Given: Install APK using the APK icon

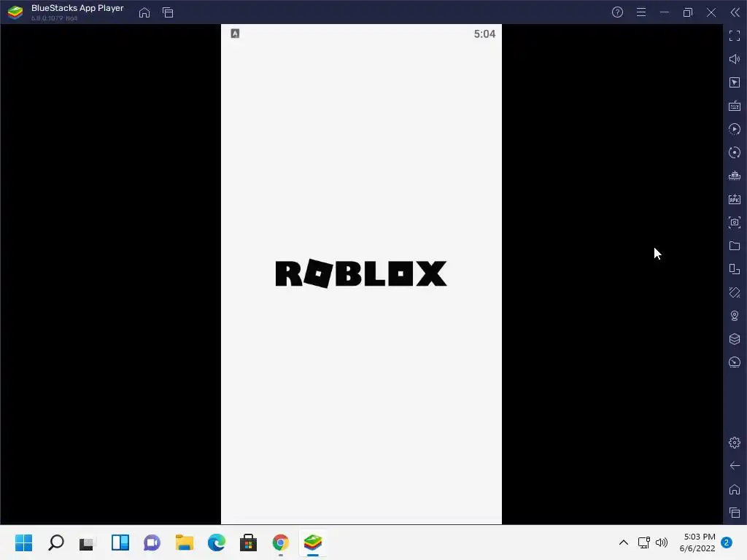Looking at the screenshot, I should 735,199.
